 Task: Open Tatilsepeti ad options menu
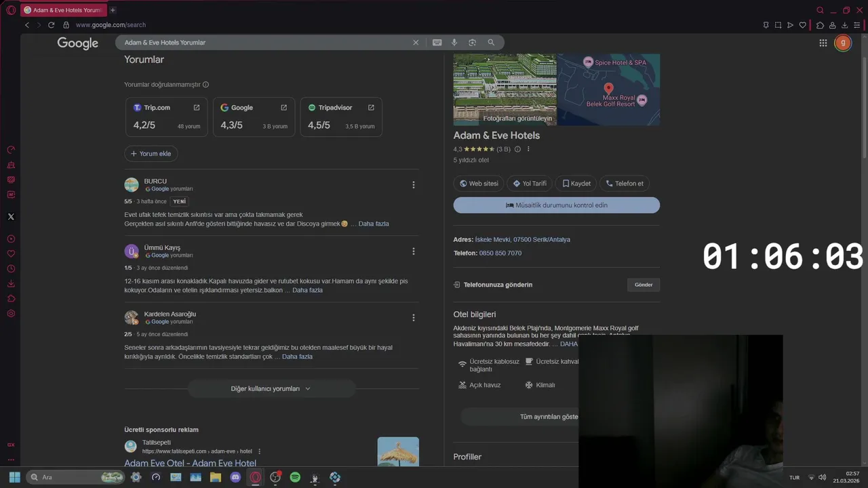(259, 451)
